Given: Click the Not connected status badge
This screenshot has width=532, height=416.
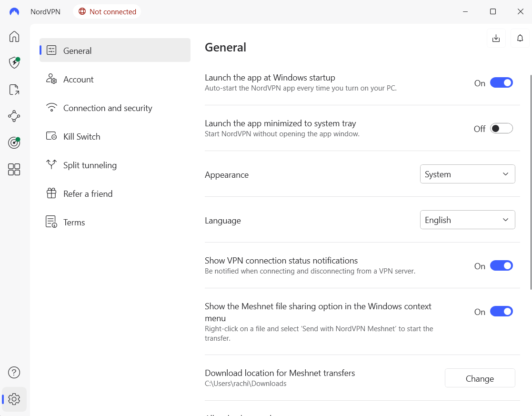Looking at the screenshot, I should [x=107, y=12].
